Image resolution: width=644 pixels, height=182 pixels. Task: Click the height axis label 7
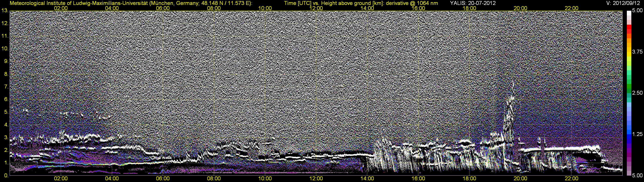(x=6, y=87)
